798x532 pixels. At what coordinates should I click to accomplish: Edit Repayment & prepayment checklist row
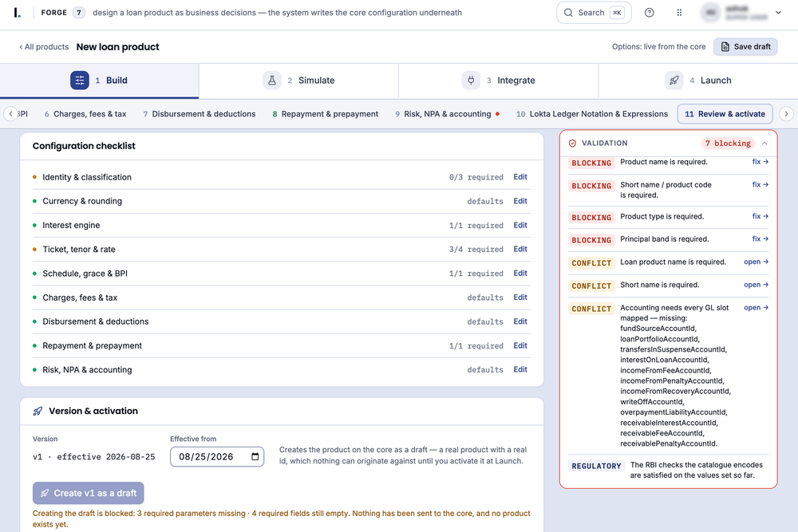(x=520, y=345)
